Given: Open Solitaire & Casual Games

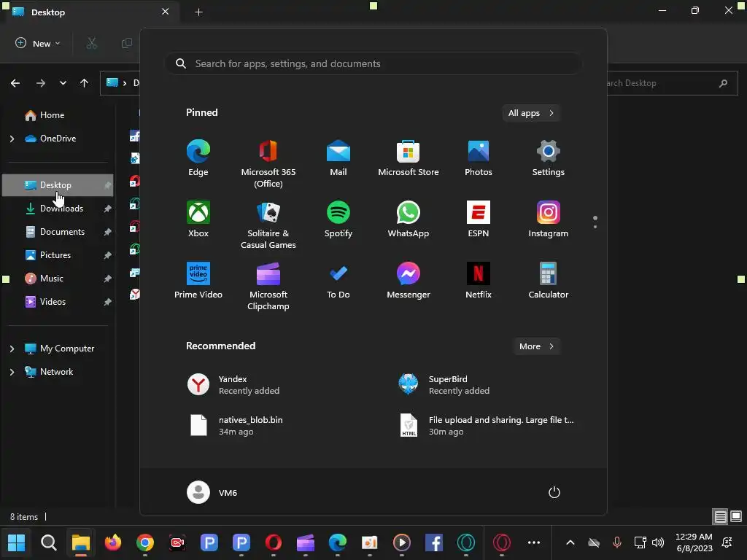Looking at the screenshot, I should [268, 225].
